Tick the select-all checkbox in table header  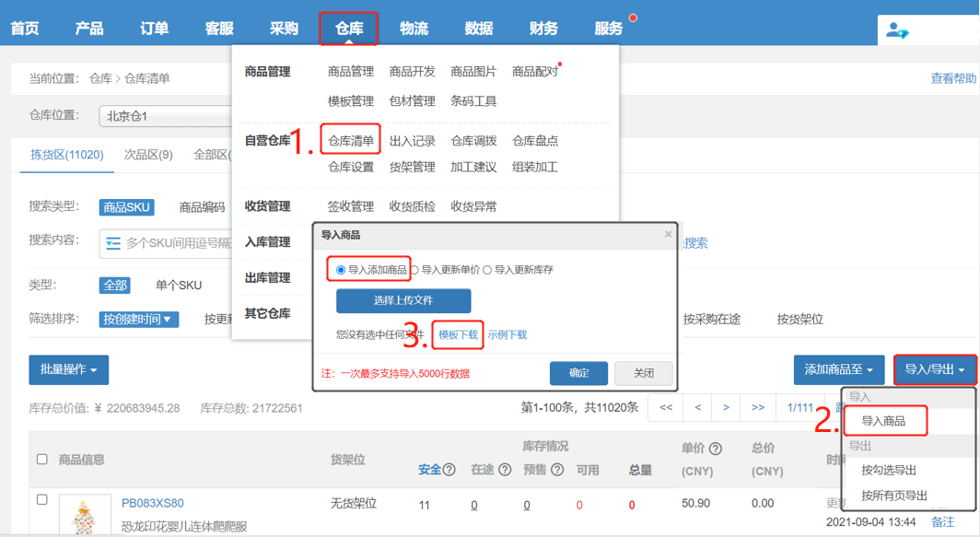[41, 459]
